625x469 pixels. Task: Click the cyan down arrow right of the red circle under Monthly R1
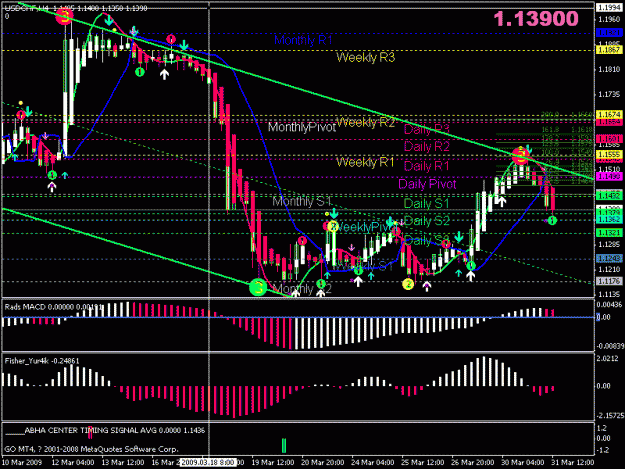click(x=183, y=45)
